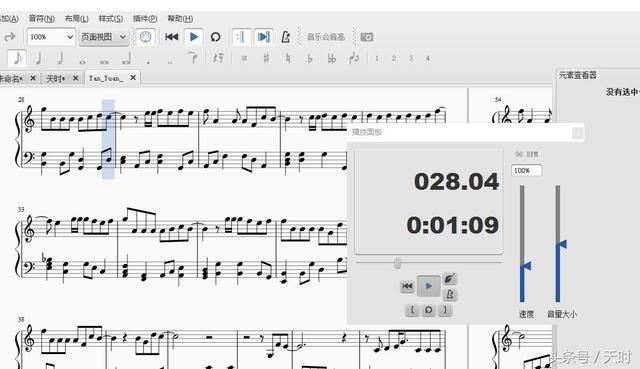Open the 100% zoom dropdown

[51, 37]
